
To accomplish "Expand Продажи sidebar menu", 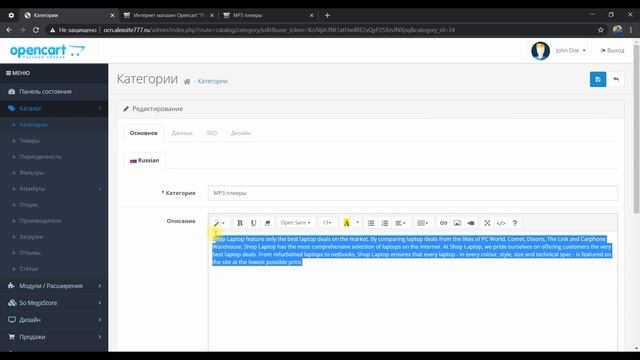I will (x=54, y=337).
